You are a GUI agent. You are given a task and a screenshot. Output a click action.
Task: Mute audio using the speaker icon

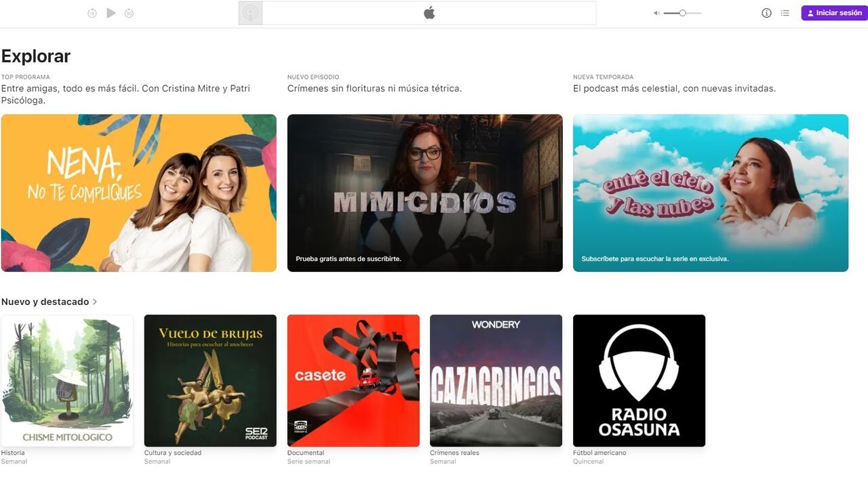point(655,13)
